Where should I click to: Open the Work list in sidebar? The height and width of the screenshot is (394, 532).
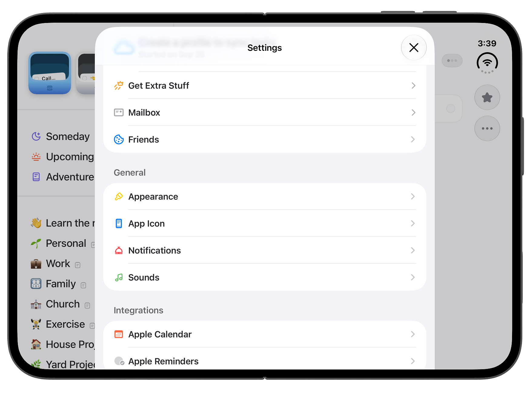(55, 264)
